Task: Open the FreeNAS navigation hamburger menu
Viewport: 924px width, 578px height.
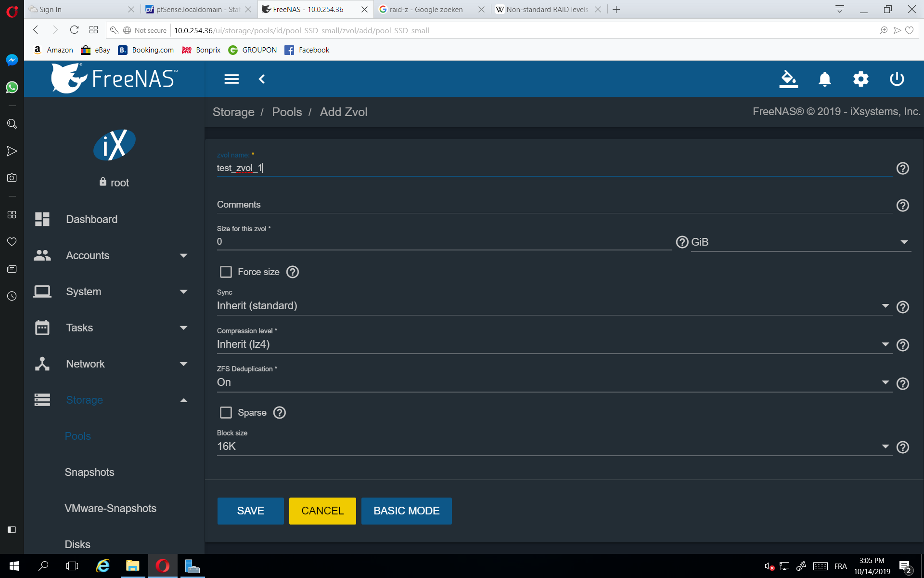Action: pos(231,79)
